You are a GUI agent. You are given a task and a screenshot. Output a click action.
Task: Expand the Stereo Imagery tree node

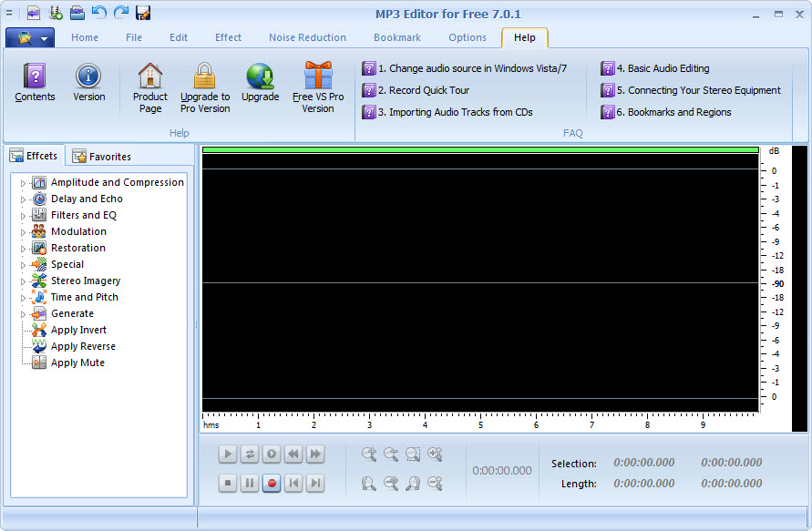click(x=23, y=281)
